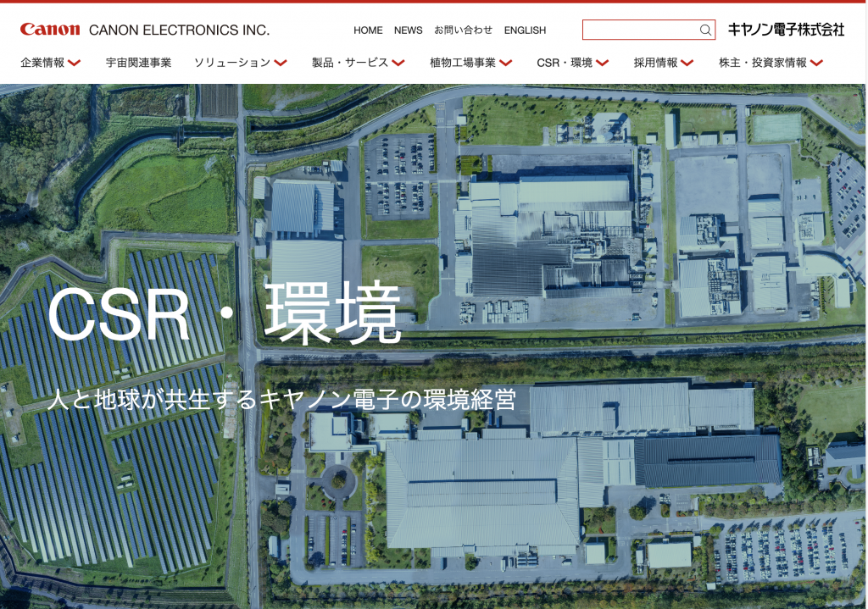Open the 宇宙関連事業 page
Screen dimensions: 868x609
pos(138,63)
